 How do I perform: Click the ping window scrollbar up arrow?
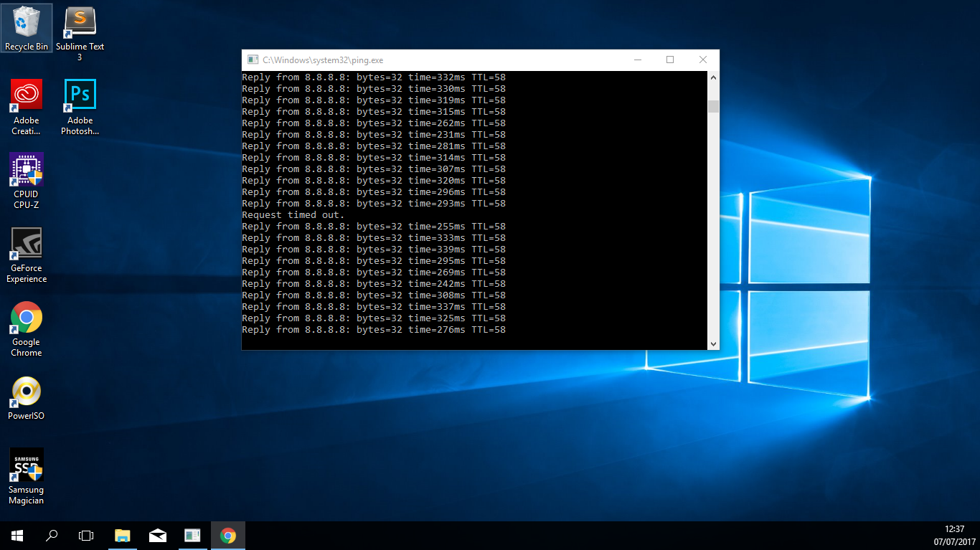[x=713, y=77]
